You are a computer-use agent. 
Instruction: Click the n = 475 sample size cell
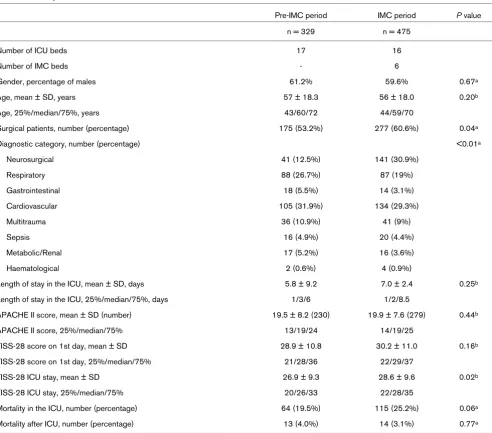(396, 32)
